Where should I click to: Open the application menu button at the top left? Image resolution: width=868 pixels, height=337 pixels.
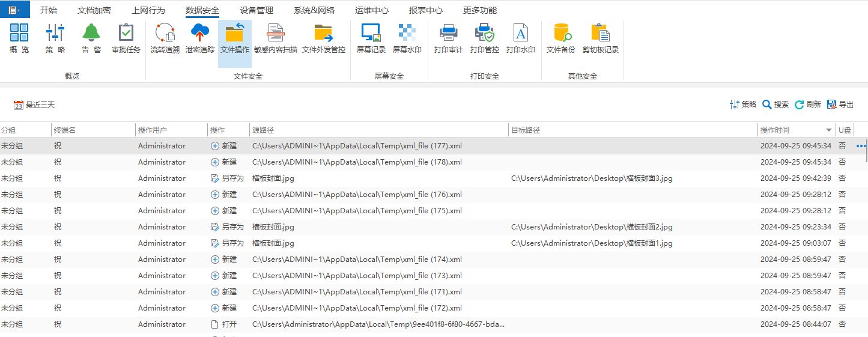15,10
